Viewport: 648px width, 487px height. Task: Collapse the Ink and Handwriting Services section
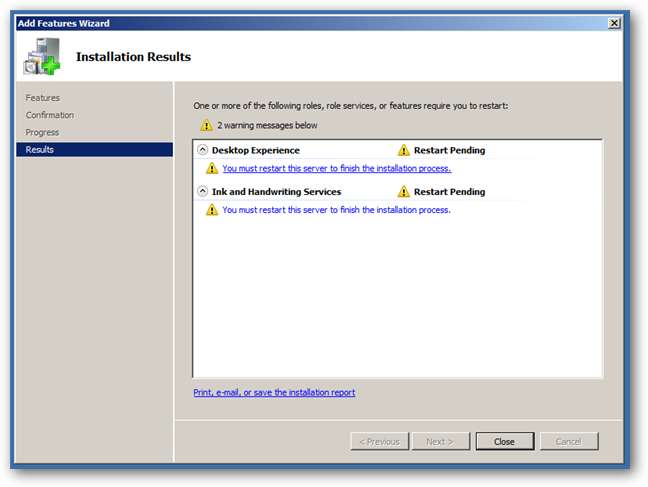pyautogui.click(x=202, y=191)
